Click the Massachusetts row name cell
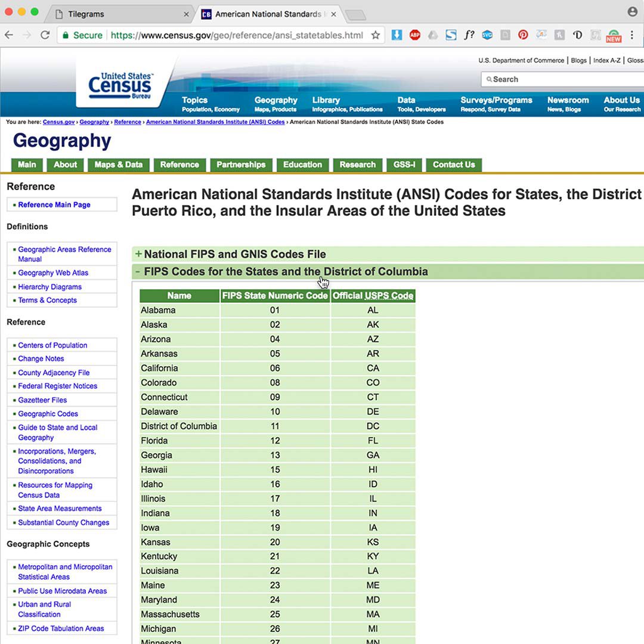The height and width of the screenshot is (644, 644). 179,614
